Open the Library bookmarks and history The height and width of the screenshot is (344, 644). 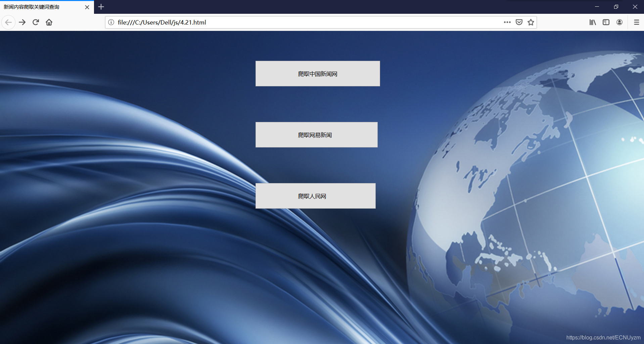[x=593, y=23]
